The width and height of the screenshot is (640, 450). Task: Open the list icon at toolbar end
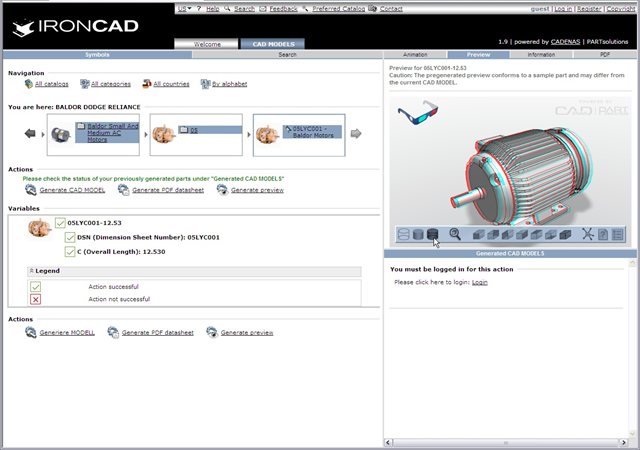click(x=618, y=234)
